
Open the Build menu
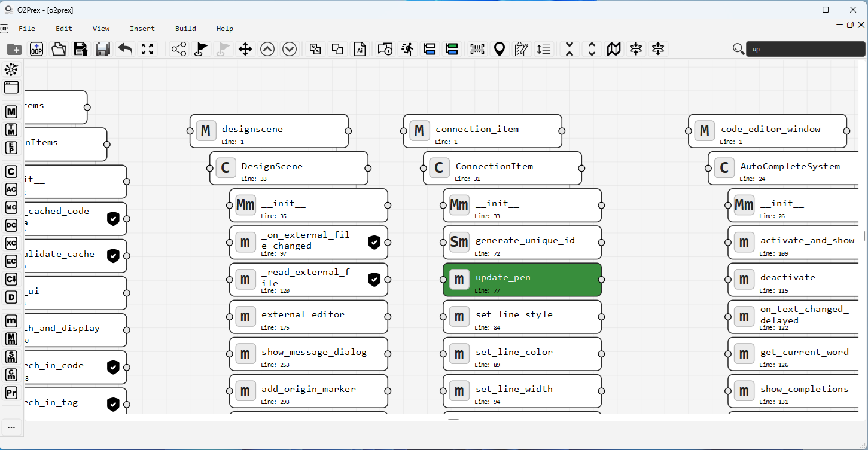185,29
